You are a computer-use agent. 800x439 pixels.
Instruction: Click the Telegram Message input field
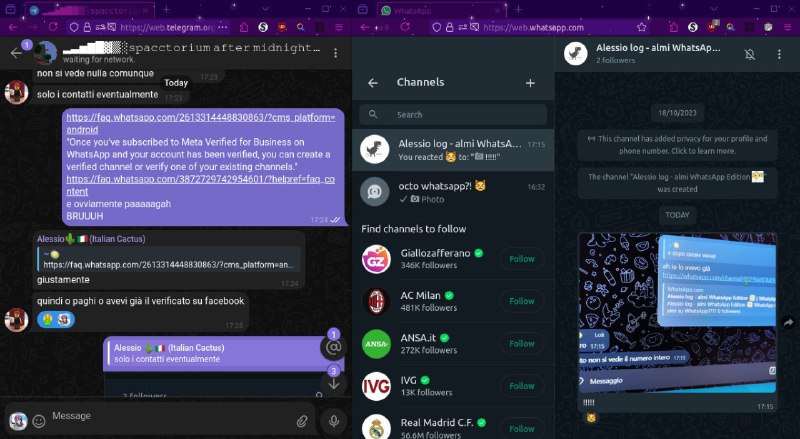(x=171, y=416)
